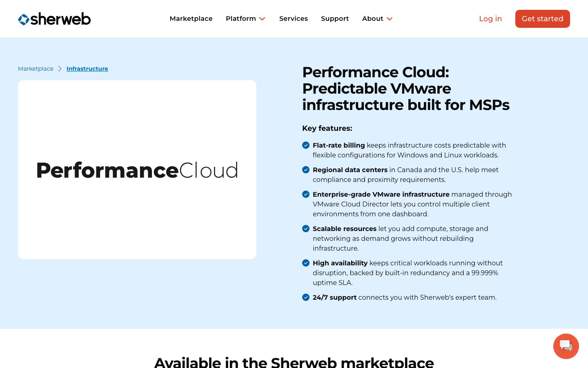This screenshot has width=588, height=368.
Task: Click the checkmark beside Regional data centers
Action: click(306, 170)
